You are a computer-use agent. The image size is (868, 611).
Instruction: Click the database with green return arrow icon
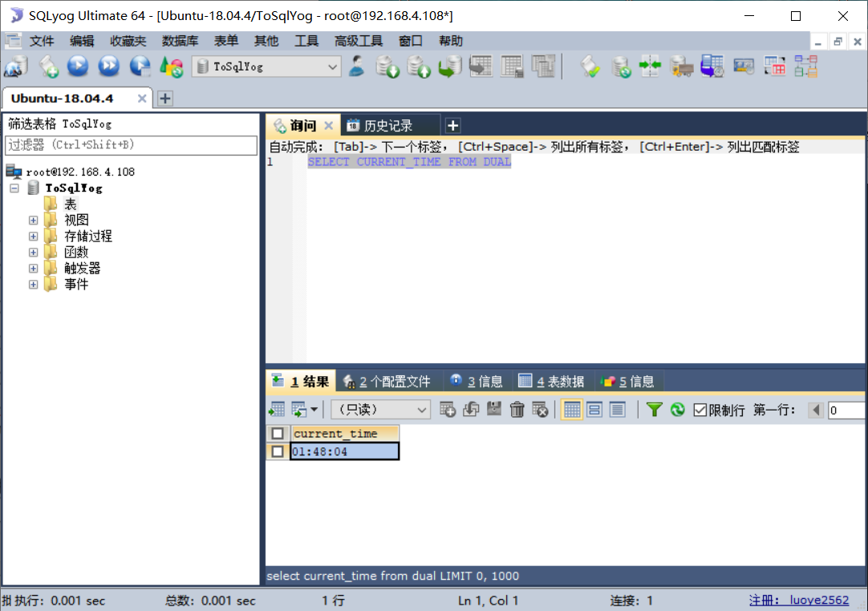tap(450, 67)
